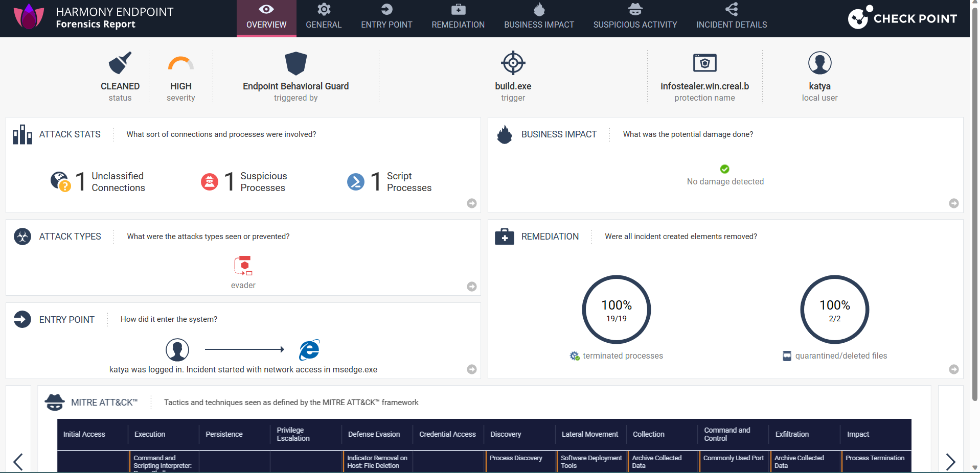Click the katya local user avatar
This screenshot has height=473, width=980.
click(x=819, y=63)
